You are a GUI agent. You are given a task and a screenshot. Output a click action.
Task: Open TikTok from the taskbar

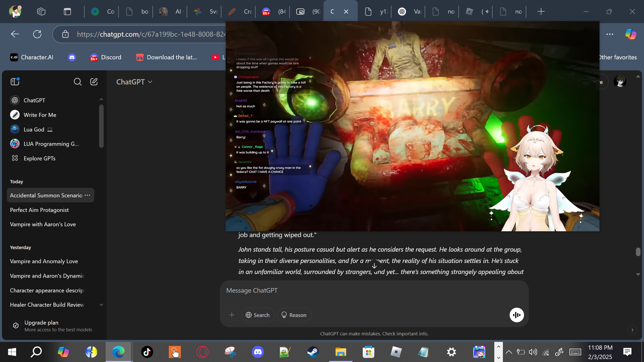[x=147, y=352]
